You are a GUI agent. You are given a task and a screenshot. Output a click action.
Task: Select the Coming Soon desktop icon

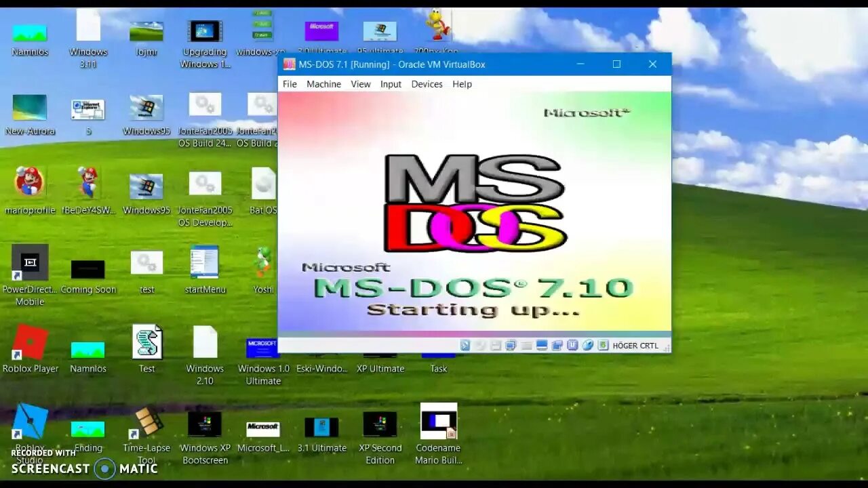click(88, 277)
